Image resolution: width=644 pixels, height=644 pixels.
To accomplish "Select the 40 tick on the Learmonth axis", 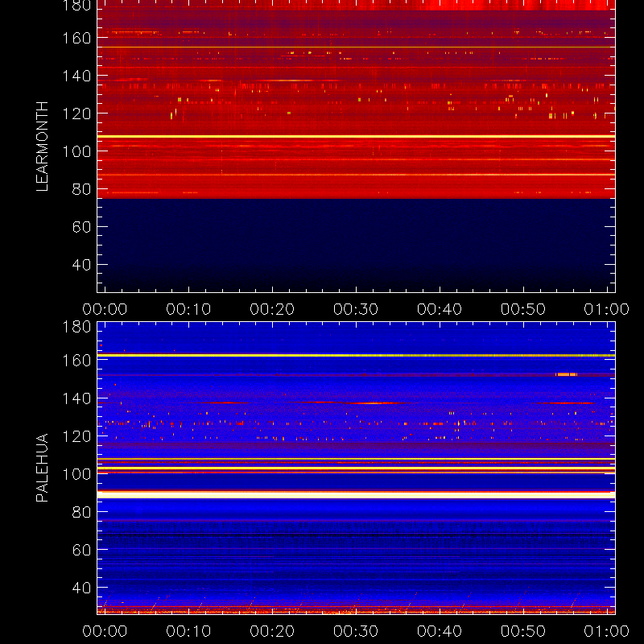I will point(81,265).
